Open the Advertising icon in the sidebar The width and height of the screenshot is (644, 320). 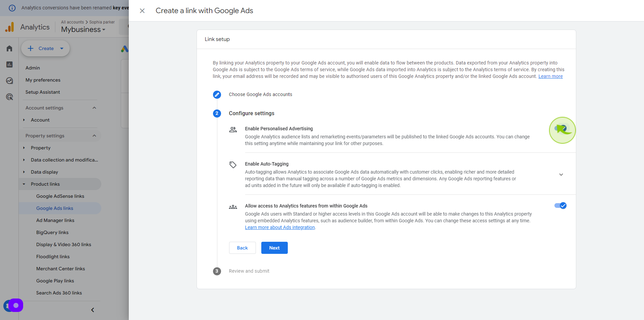(x=9, y=97)
